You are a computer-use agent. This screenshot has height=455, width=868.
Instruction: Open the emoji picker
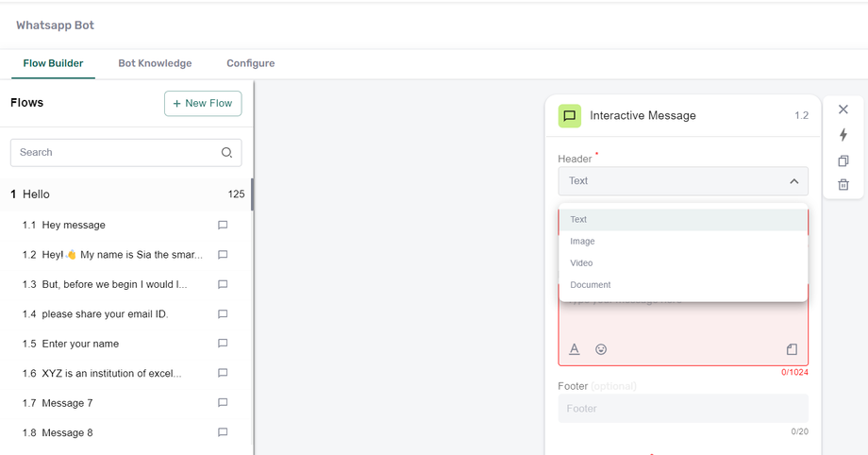(x=601, y=349)
